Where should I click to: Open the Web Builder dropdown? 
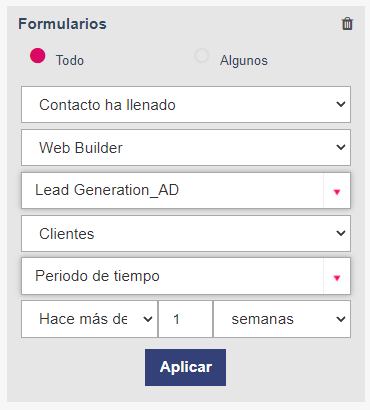click(186, 147)
